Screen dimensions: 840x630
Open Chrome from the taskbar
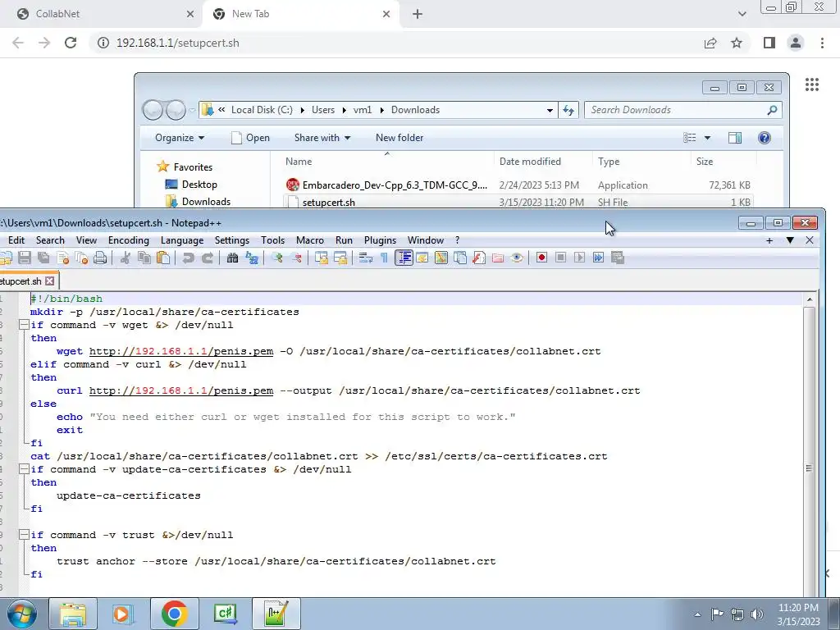174,614
